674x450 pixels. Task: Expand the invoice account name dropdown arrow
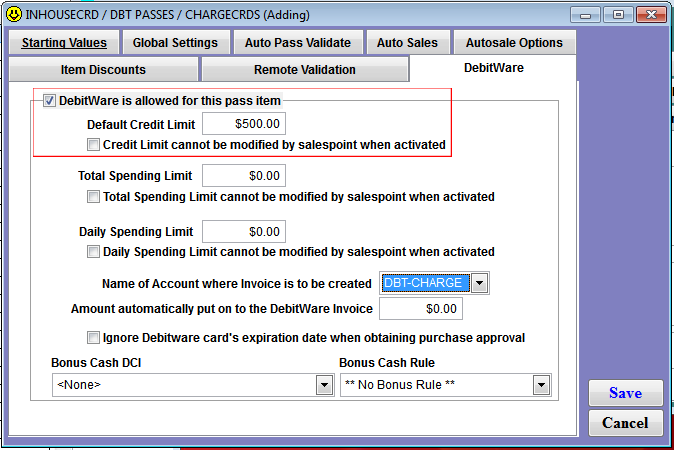479,283
